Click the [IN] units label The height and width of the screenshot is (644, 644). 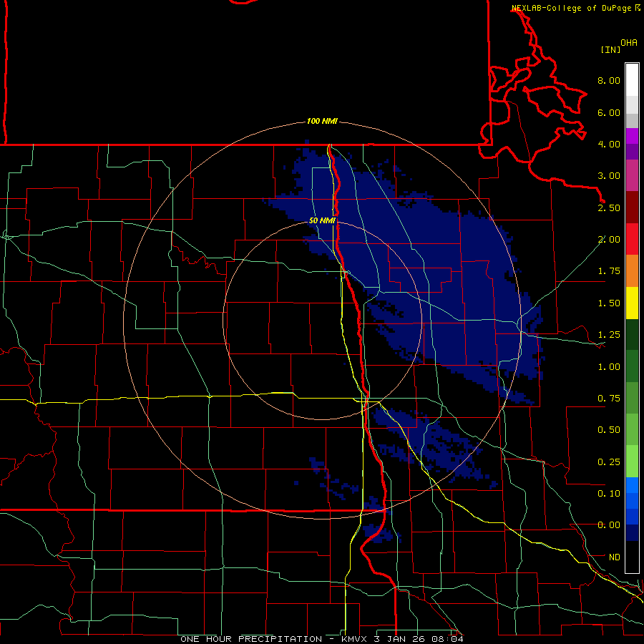[x=610, y=49]
